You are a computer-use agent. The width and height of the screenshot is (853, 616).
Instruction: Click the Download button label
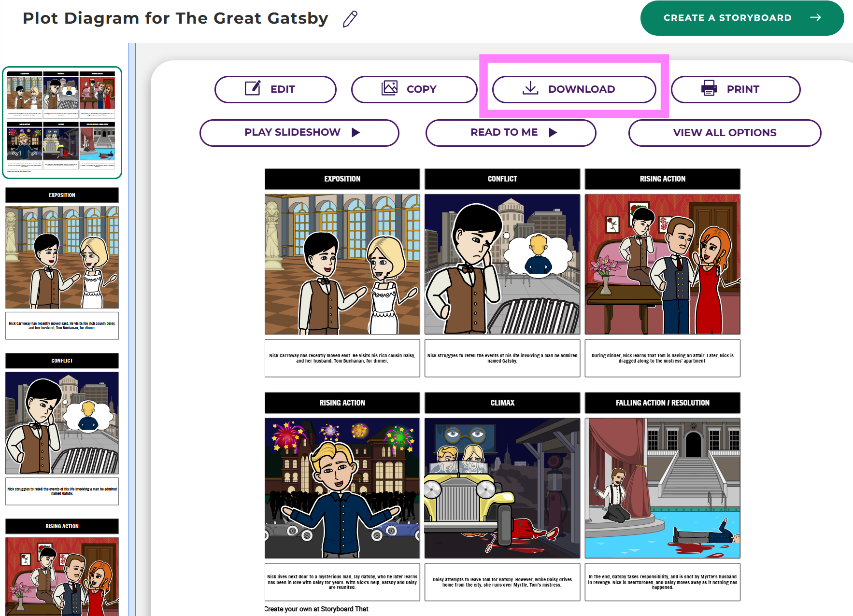[582, 89]
